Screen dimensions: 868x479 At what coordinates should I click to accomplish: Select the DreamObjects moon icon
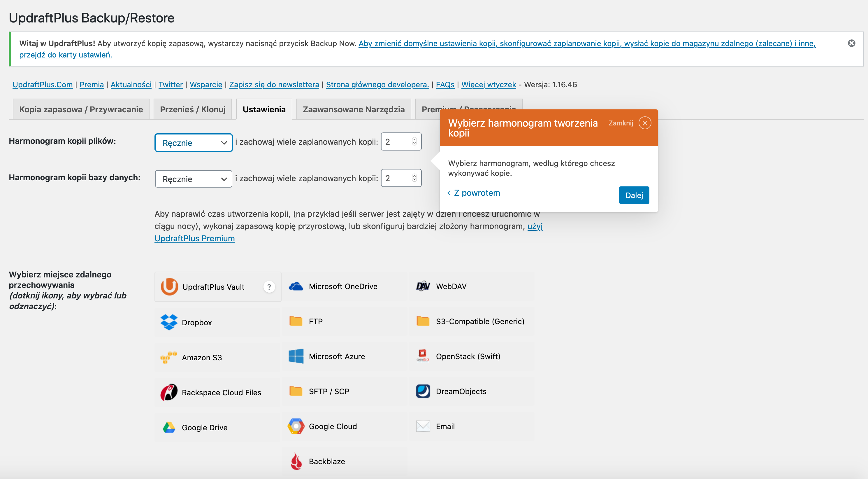click(x=423, y=391)
